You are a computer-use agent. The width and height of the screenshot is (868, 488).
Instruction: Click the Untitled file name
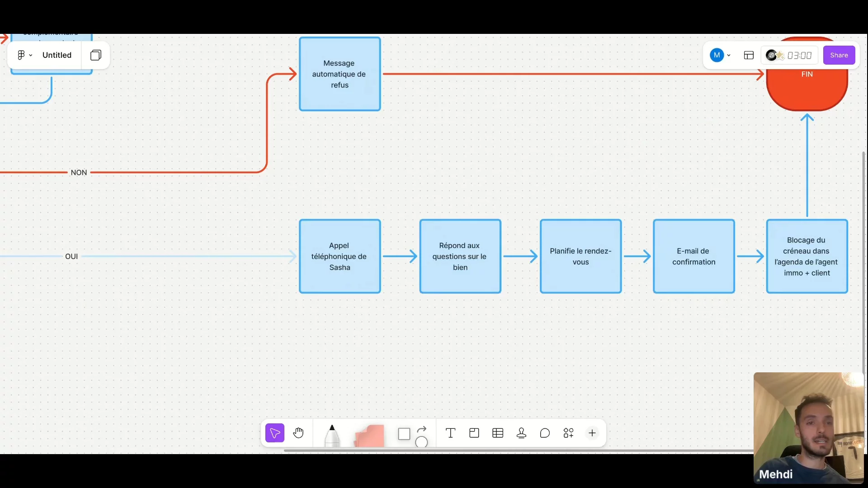click(57, 55)
